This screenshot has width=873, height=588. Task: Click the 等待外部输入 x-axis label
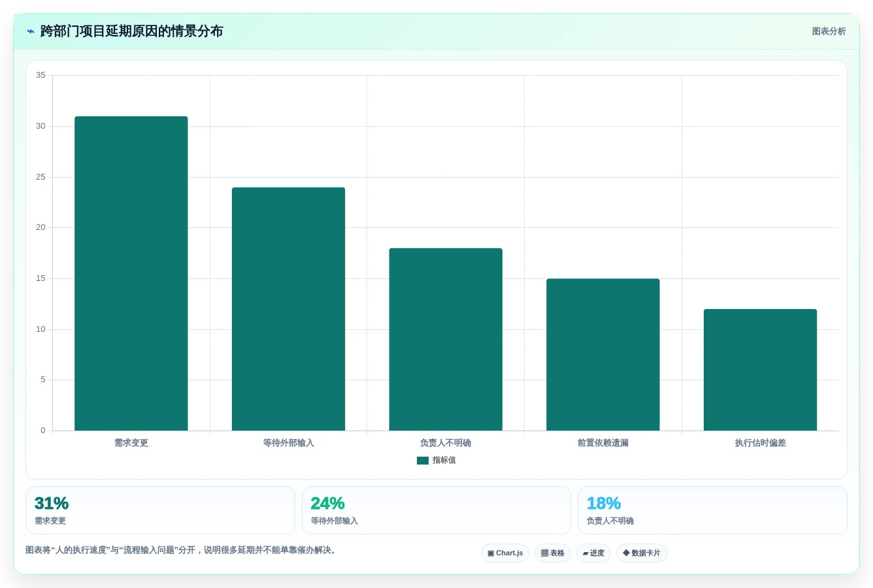tap(288, 443)
